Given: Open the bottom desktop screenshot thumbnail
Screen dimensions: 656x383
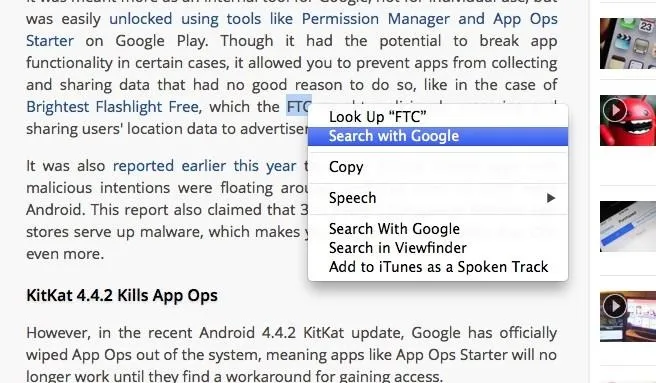Looking at the screenshot, I should tap(628, 316).
